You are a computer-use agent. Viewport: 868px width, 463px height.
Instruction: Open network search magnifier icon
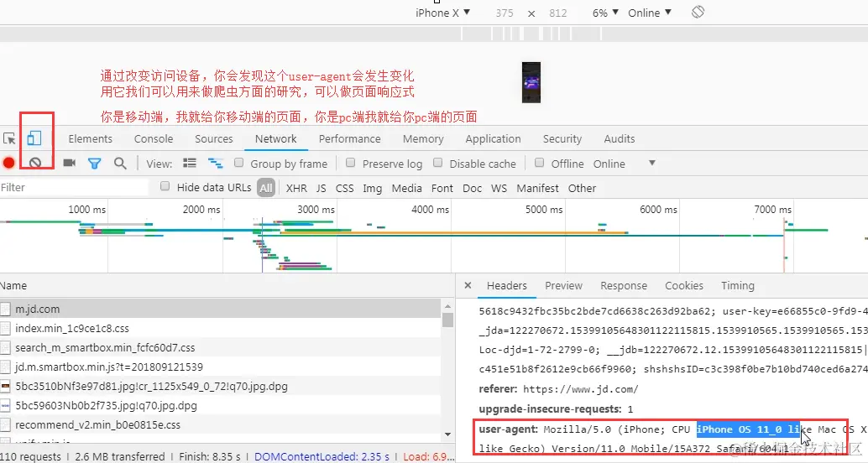tap(120, 164)
